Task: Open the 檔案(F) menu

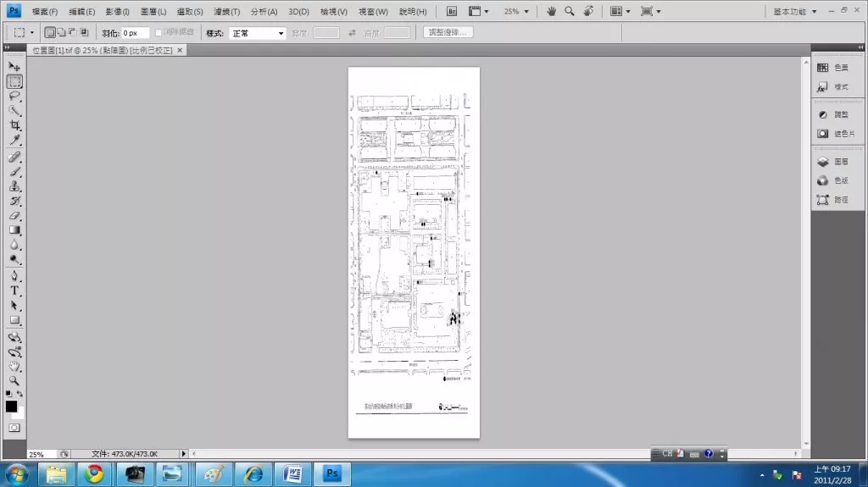Action: (45, 12)
